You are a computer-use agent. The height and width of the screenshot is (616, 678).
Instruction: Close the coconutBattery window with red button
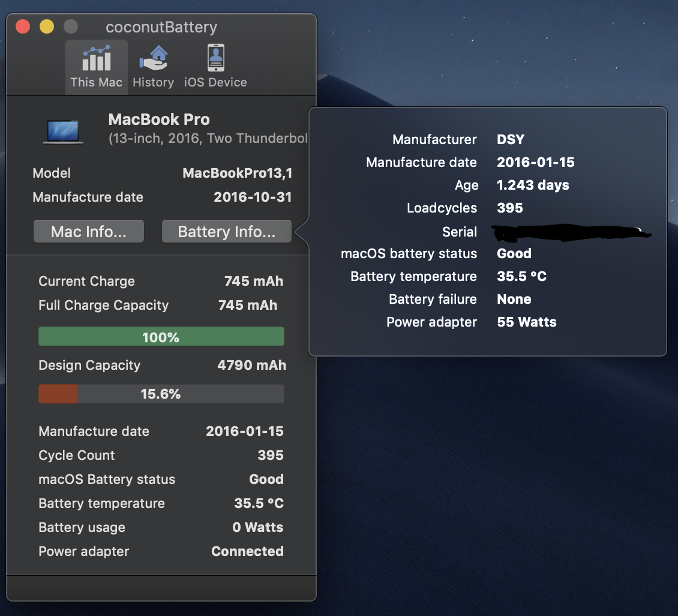coord(22,26)
